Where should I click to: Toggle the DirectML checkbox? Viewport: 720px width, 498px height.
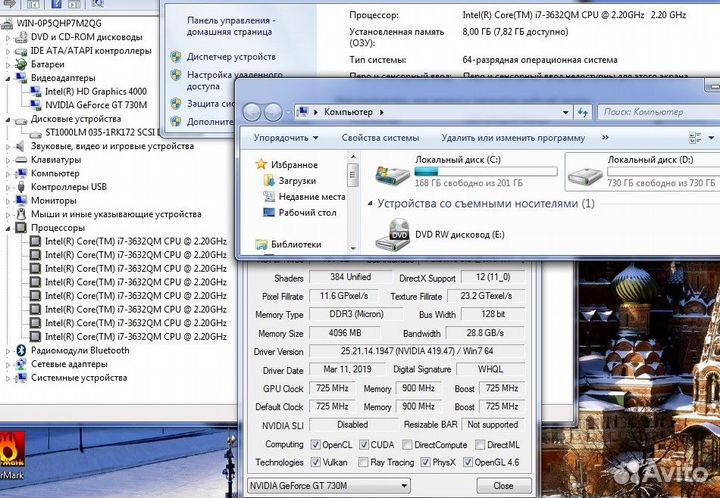pyautogui.click(x=480, y=444)
